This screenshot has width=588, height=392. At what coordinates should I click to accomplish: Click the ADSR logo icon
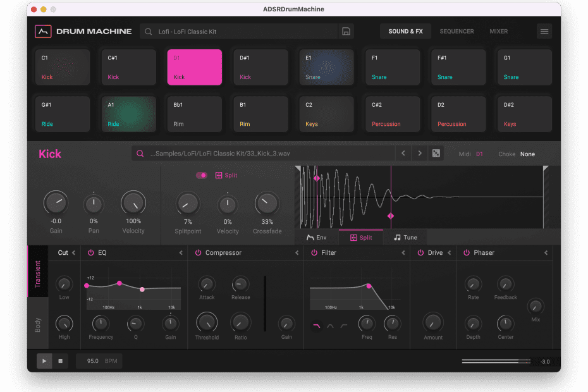43,32
